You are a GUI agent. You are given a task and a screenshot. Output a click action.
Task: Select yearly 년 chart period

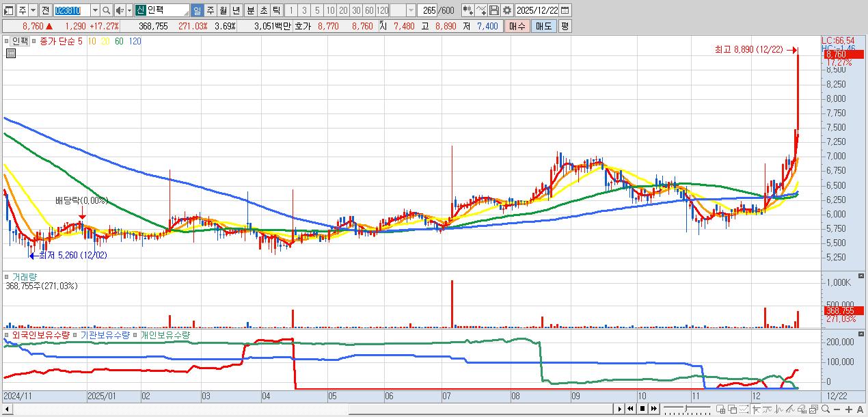click(x=236, y=10)
